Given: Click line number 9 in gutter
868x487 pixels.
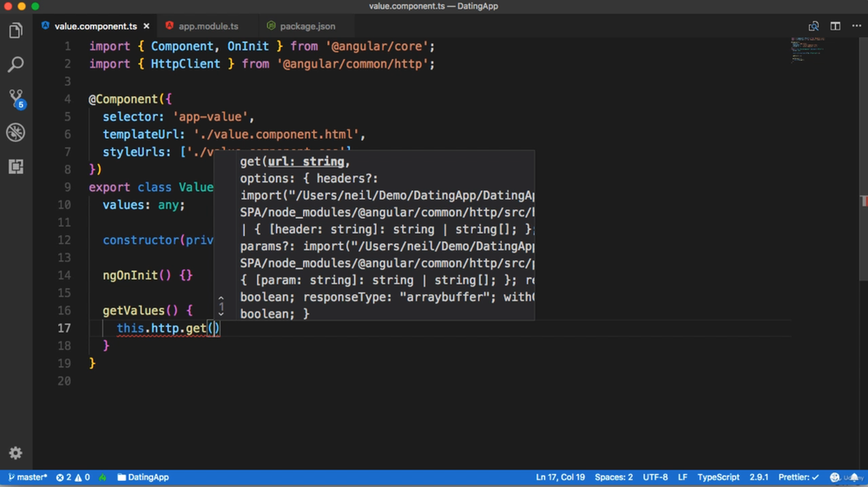Looking at the screenshot, I should (x=67, y=187).
